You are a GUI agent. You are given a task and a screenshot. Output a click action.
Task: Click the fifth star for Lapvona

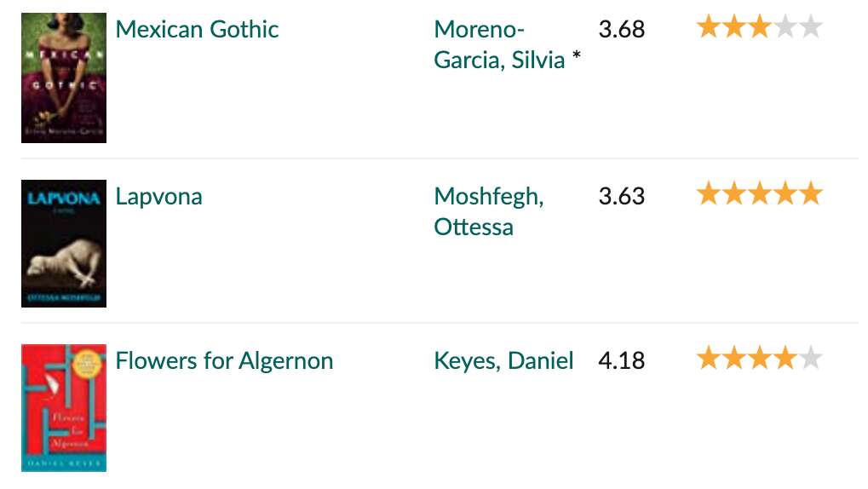coord(810,194)
